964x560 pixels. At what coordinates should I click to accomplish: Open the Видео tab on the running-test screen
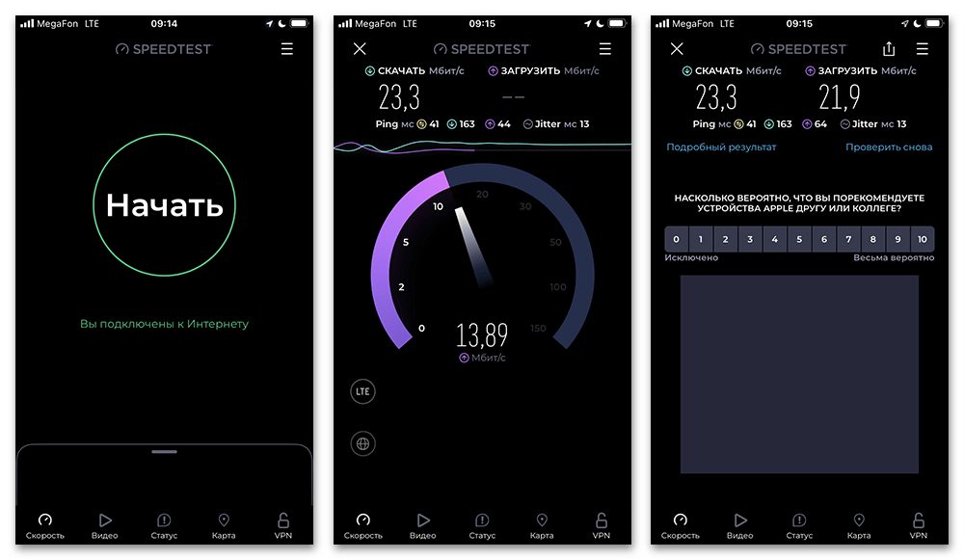[x=423, y=526]
